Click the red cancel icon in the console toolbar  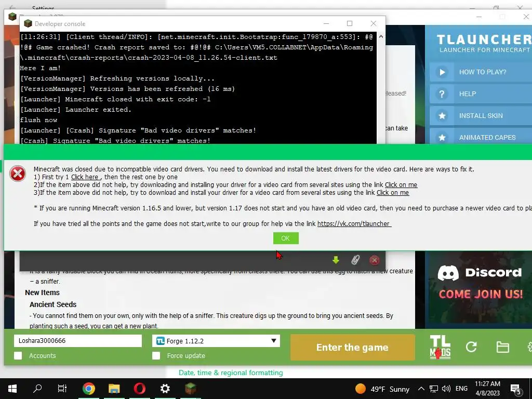374,260
